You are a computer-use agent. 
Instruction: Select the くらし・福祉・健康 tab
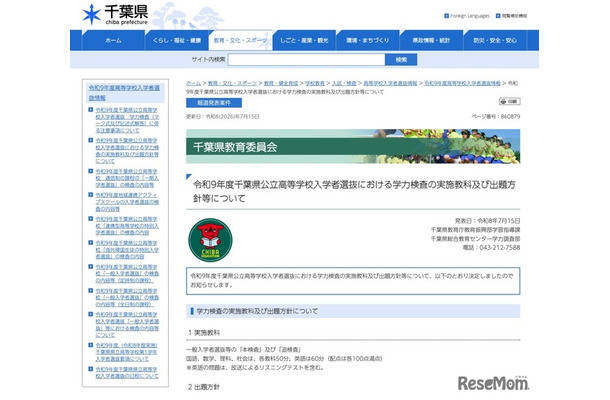[x=177, y=40]
